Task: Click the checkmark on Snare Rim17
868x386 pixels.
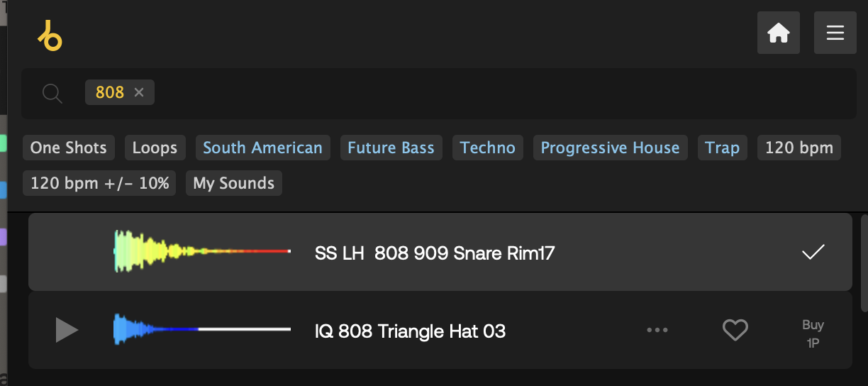Action: (x=813, y=252)
